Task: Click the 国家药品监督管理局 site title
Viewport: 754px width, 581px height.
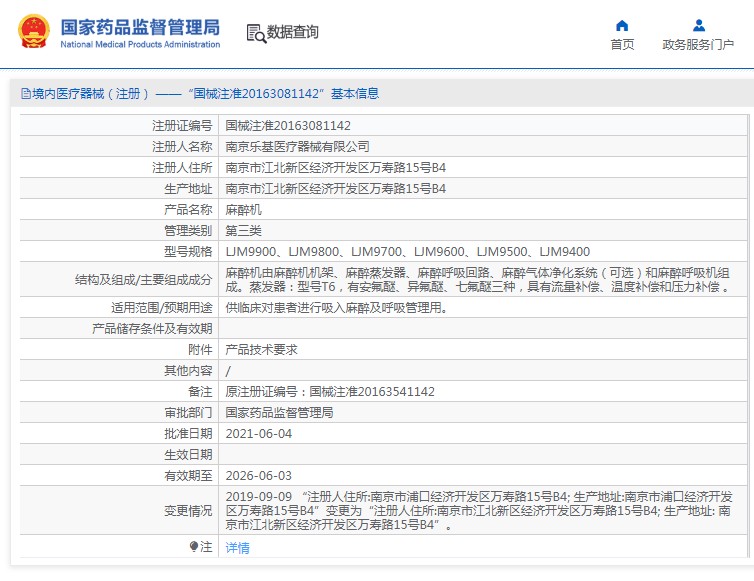Action: [x=140, y=26]
